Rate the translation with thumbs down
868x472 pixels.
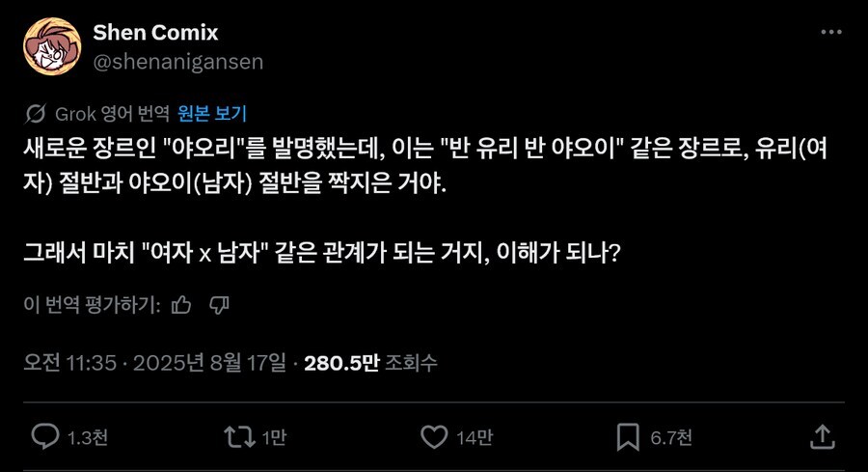[x=219, y=305]
